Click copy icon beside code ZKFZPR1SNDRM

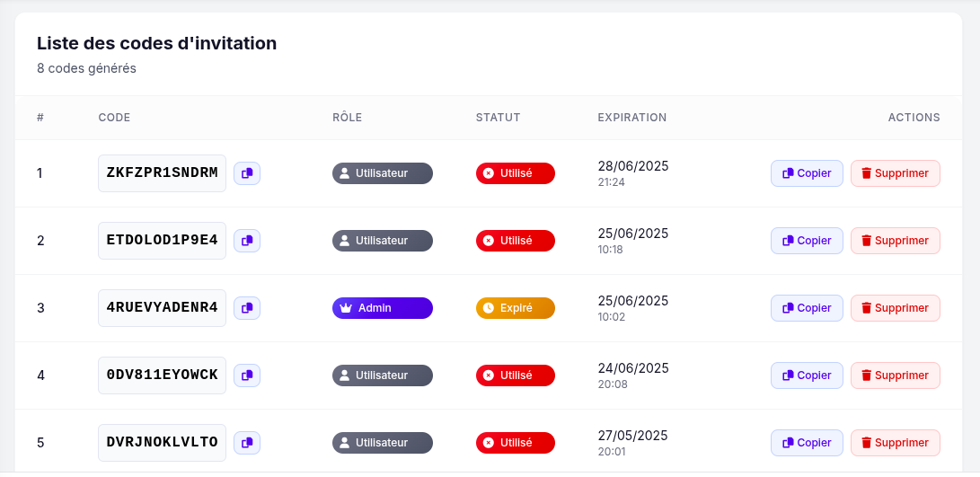(247, 173)
